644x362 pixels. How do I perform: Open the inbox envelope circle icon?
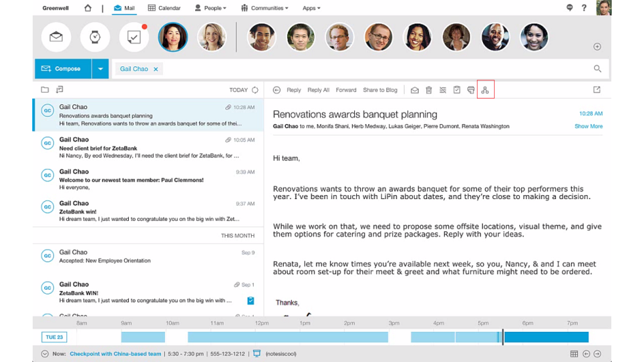[57, 37]
